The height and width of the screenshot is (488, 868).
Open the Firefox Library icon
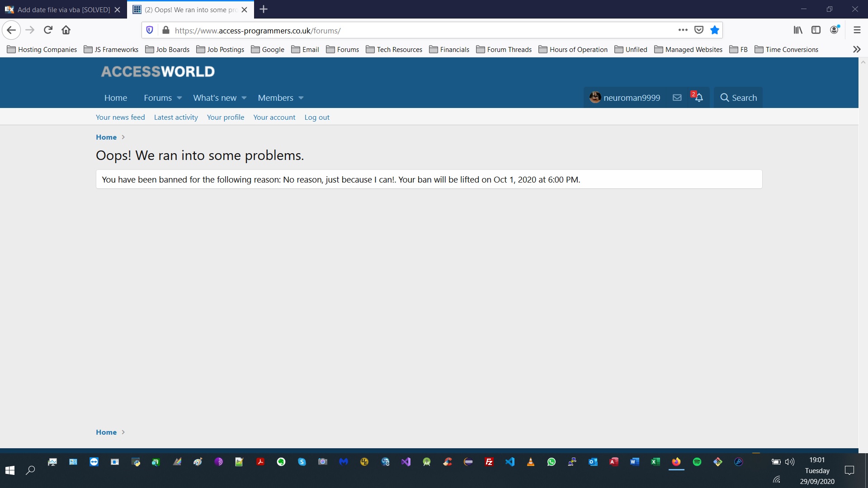click(798, 30)
